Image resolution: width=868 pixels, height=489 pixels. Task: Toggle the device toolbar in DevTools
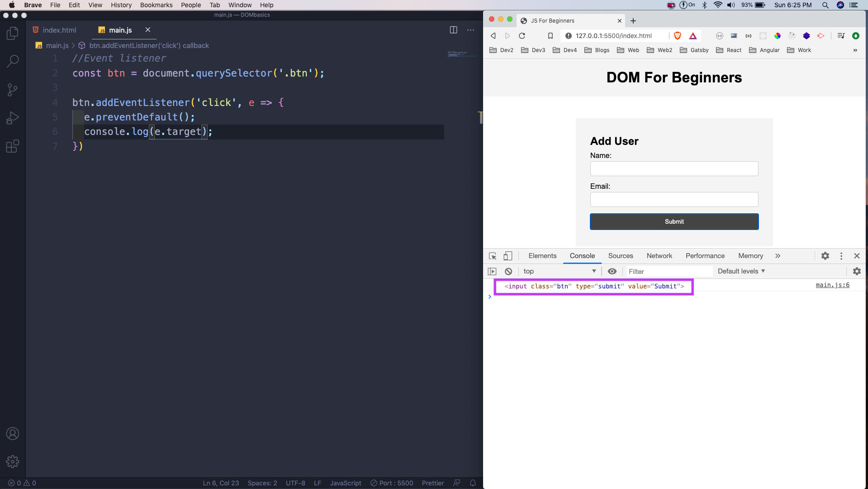[508, 256]
